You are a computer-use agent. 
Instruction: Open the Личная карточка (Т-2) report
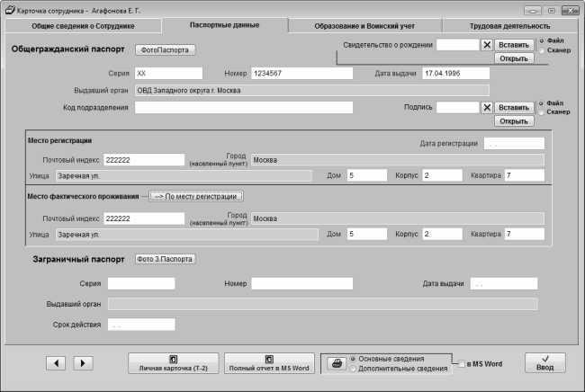(174, 363)
